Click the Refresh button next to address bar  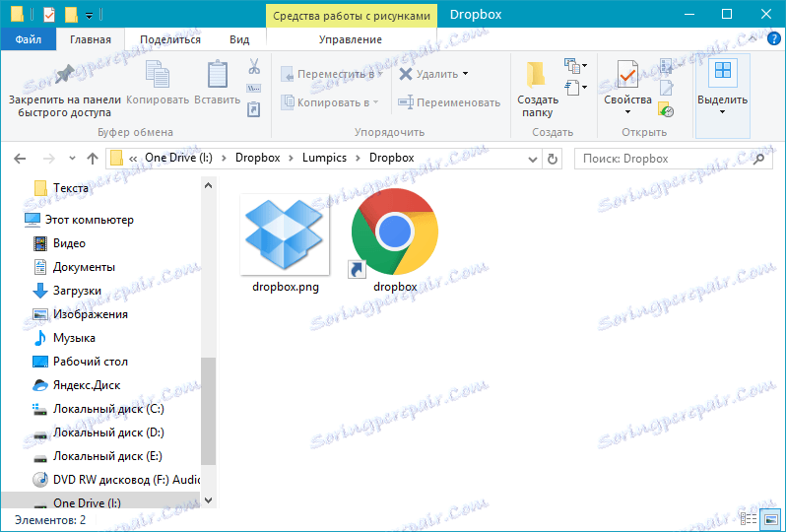tap(552, 159)
